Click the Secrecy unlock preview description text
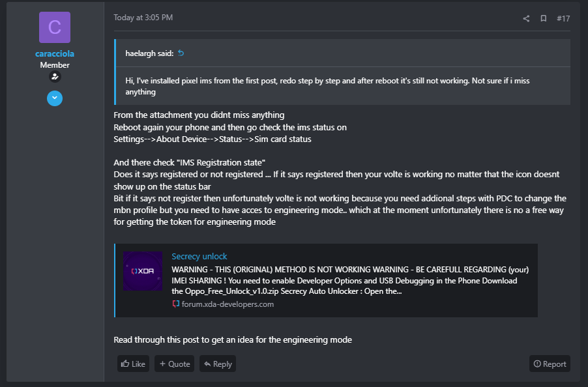Viewport: 588px width, 387px height. point(350,280)
